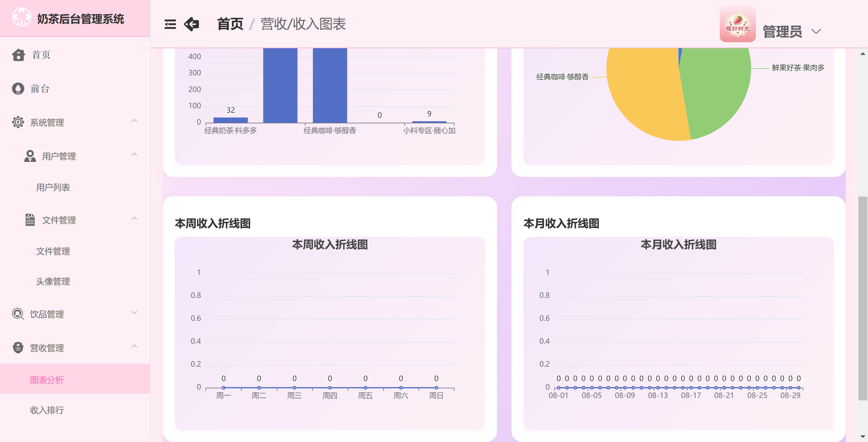This screenshot has width=868, height=442.
Task: Click 08-01 data point on monthly chart
Action: coord(559,388)
